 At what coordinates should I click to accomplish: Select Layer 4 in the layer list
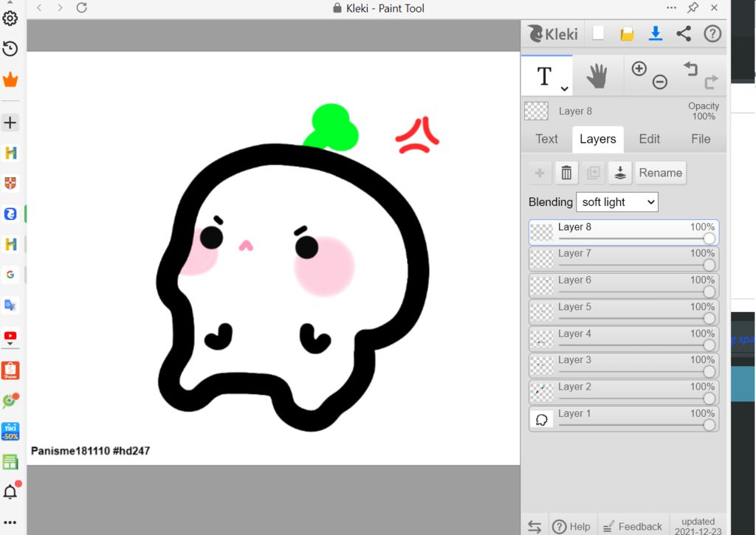coord(623,339)
